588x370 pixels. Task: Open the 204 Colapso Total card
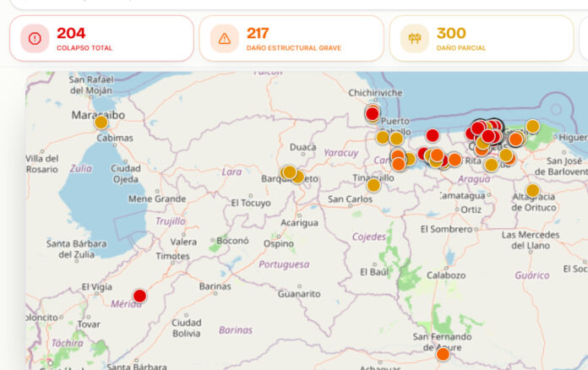(x=101, y=38)
